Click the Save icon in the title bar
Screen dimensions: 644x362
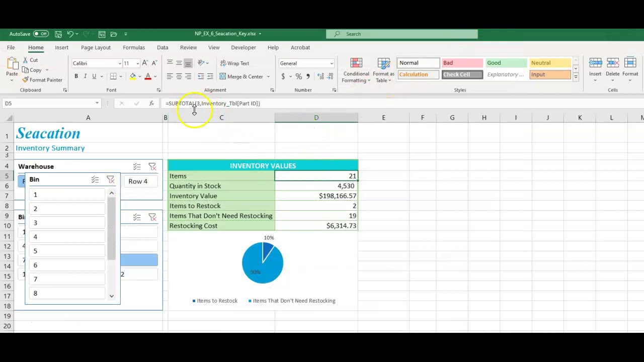[58, 34]
